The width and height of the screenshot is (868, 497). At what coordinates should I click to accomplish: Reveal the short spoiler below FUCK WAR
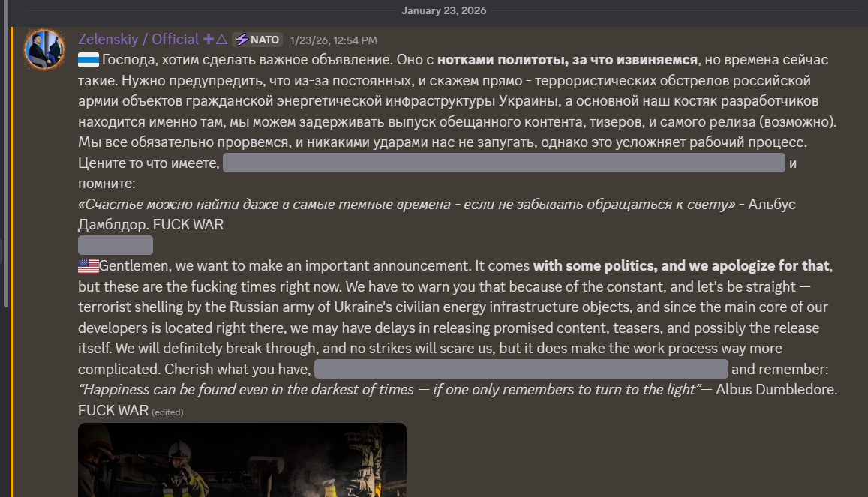(x=115, y=245)
